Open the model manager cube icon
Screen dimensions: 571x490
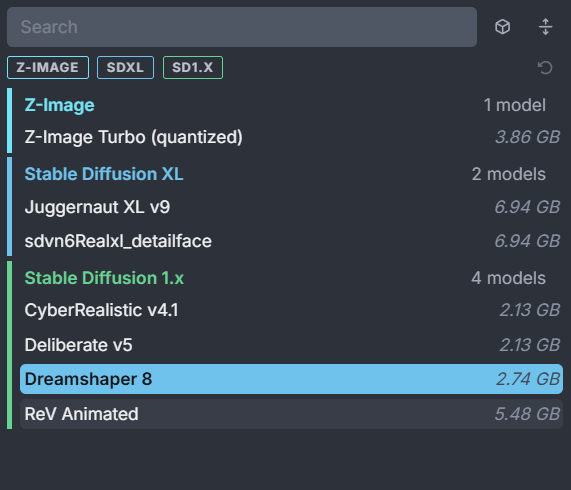pos(503,27)
